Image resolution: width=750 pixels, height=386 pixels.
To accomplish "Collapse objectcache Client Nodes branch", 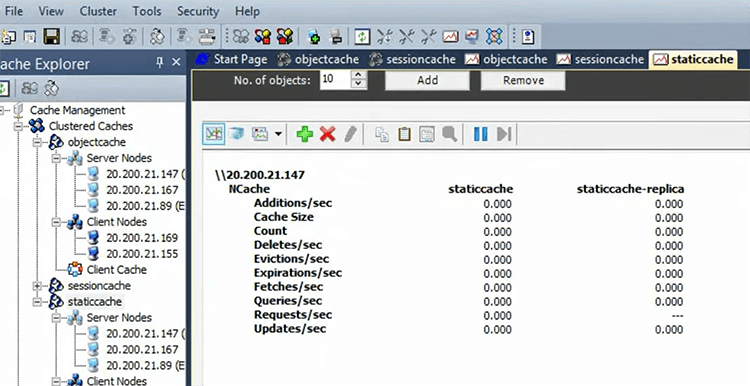I will (x=56, y=222).
